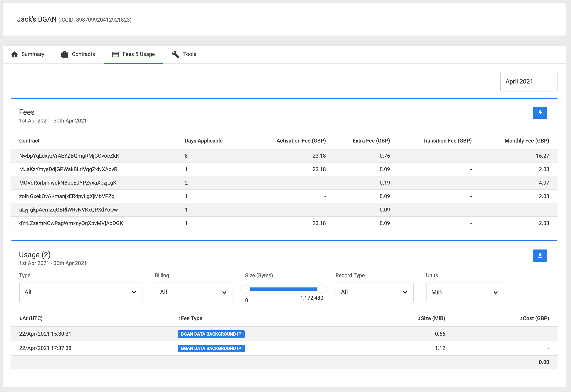Click the BGAN DATA BACKGROUND IP badge at 15:30:31
Screen dimensions: 571x392
[211, 334]
